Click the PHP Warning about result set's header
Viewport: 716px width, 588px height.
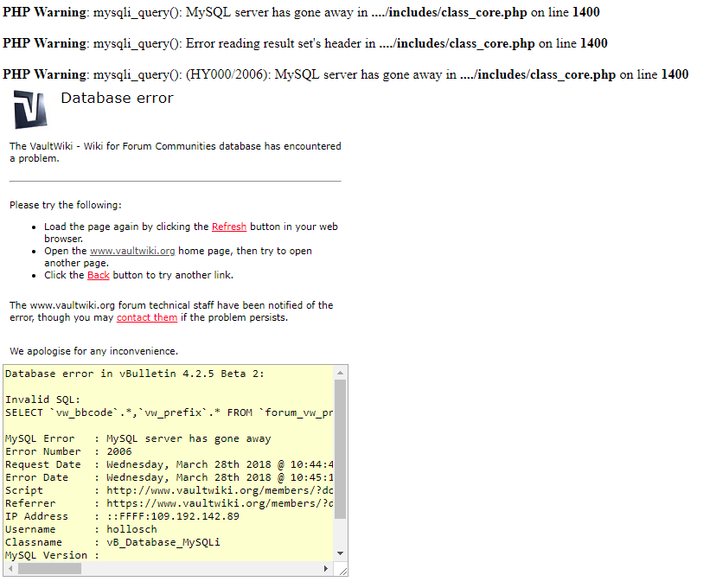305,43
